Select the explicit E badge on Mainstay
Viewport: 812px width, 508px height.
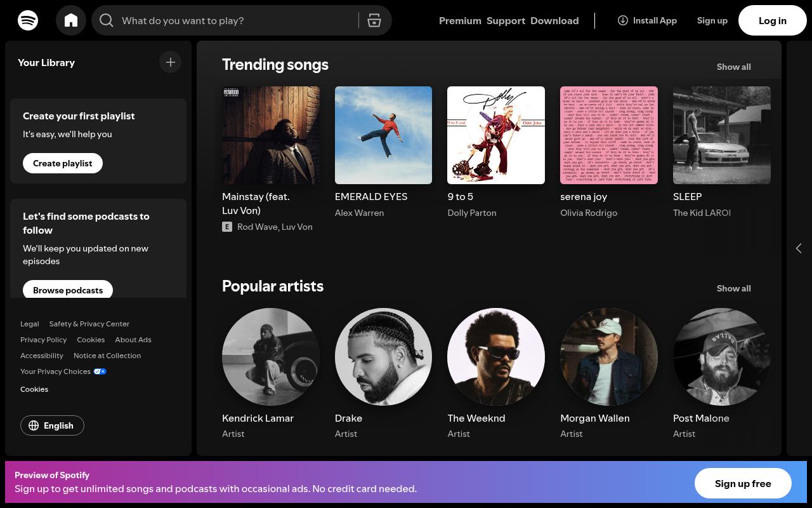tap(227, 227)
